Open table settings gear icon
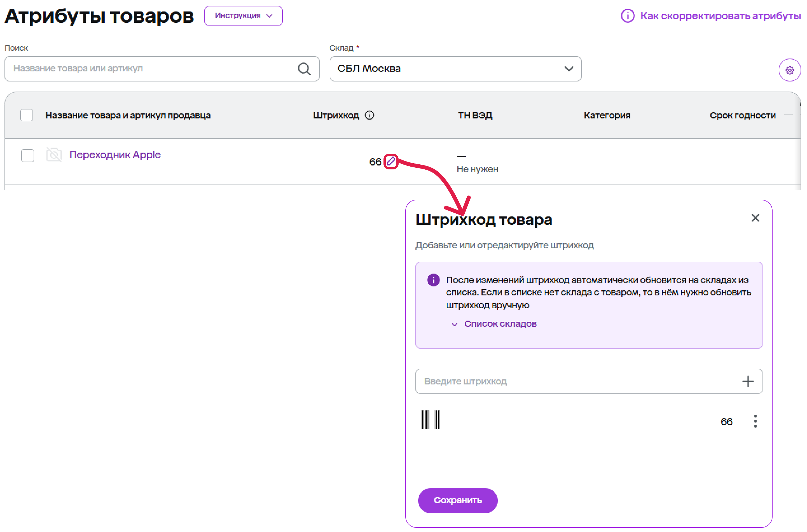Screen dimensions: 807x532 [x=789, y=70]
